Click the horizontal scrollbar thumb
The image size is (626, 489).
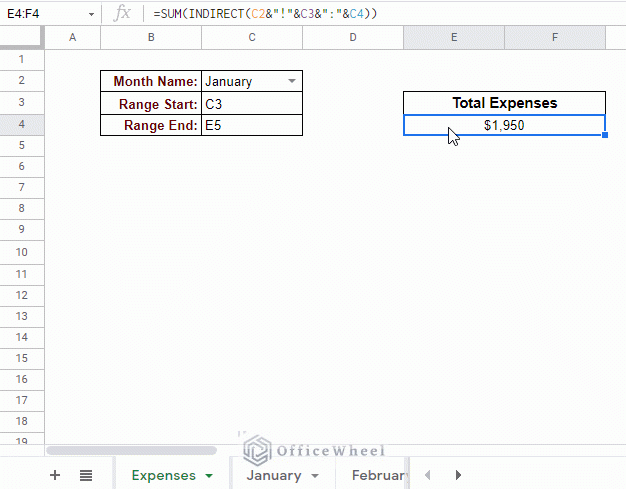[x=131, y=451]
